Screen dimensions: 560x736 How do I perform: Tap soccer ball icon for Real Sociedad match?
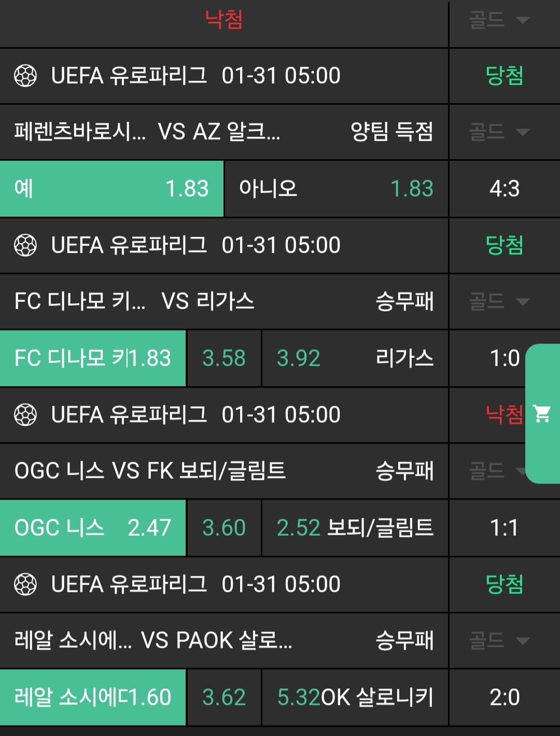click(x=25, y=585)
